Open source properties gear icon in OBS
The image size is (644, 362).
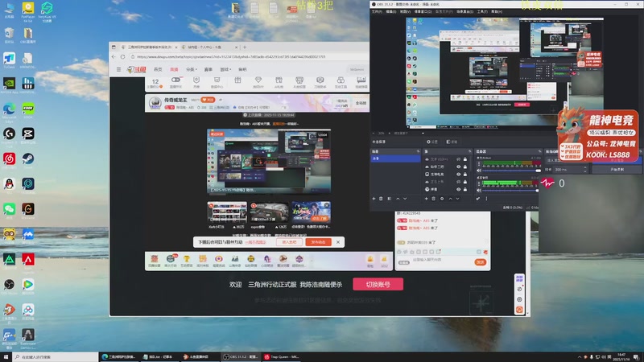(442, 199)
